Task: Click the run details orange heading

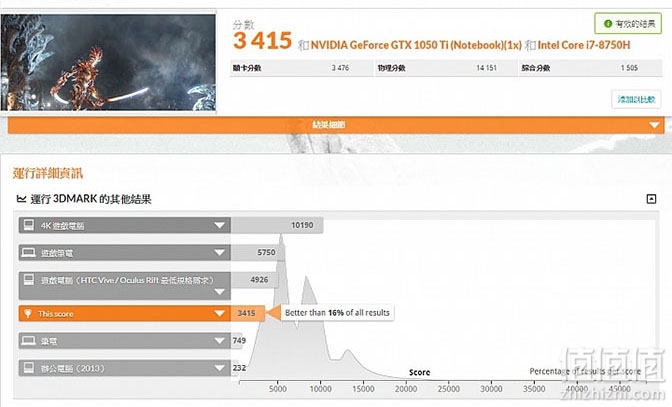Action: coord(48,174)
